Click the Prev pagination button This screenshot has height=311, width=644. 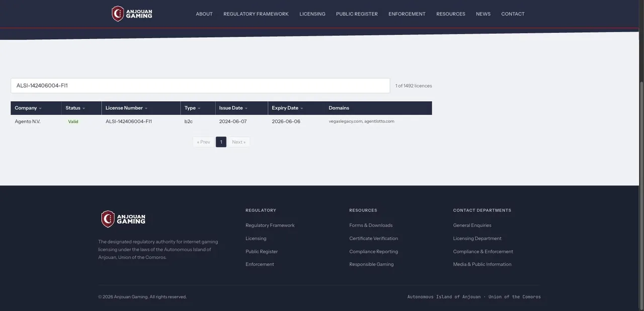point(203,142)
